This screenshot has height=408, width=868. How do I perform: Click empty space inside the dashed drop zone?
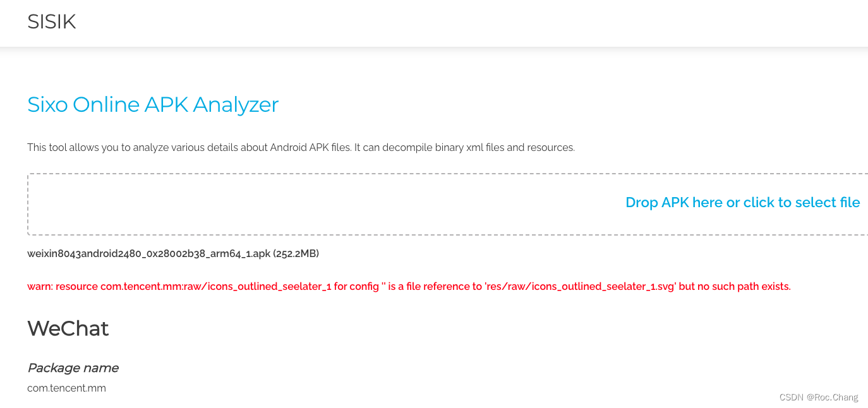[316, 204]
